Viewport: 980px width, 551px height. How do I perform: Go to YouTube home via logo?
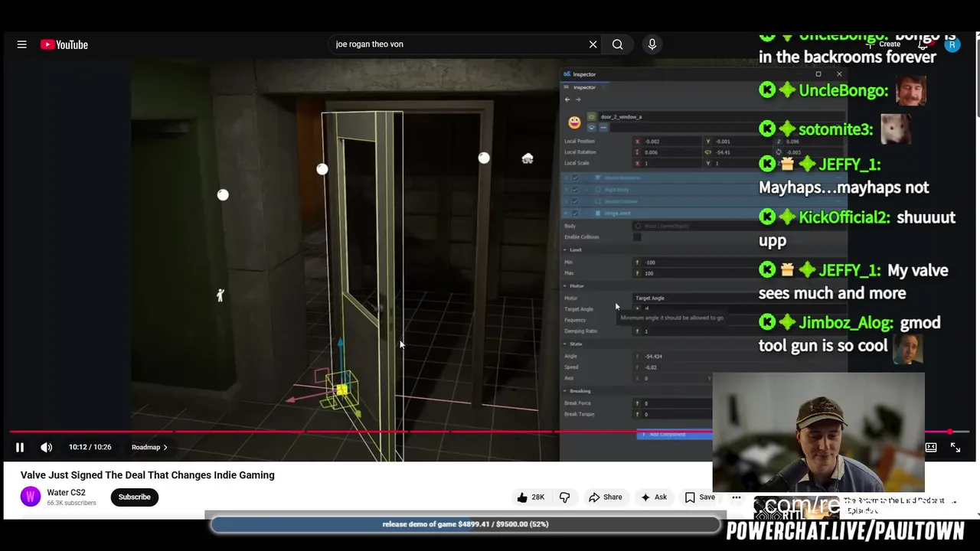click(x=64, y=44)
